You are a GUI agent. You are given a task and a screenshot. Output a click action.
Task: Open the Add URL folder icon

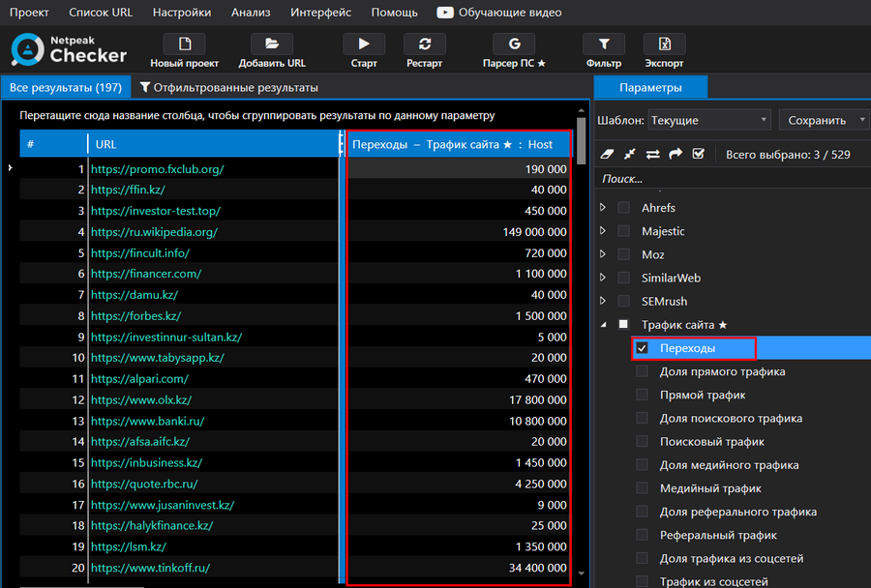[272, 44]
